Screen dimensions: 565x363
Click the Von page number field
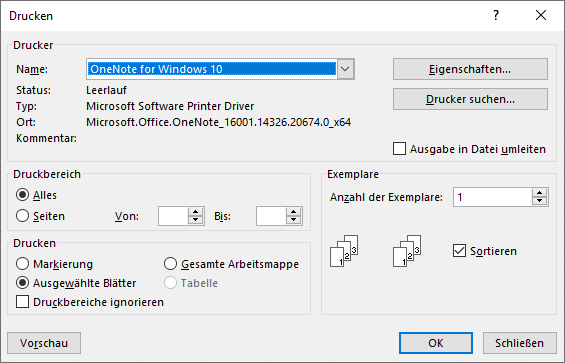(173, 216)
